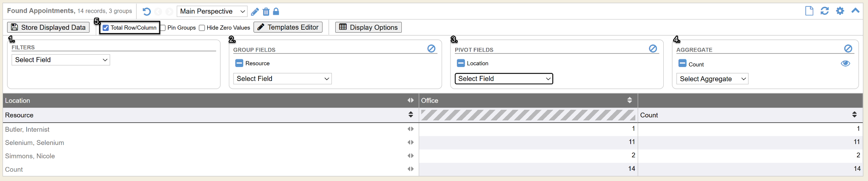Click the Store Displayed Data button
This screenshot has height=181, width=868.
pyautogui.click(x=48, y=28)
